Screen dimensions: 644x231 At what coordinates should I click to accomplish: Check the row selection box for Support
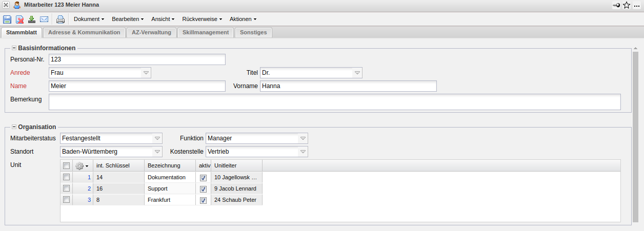point(66,188)
